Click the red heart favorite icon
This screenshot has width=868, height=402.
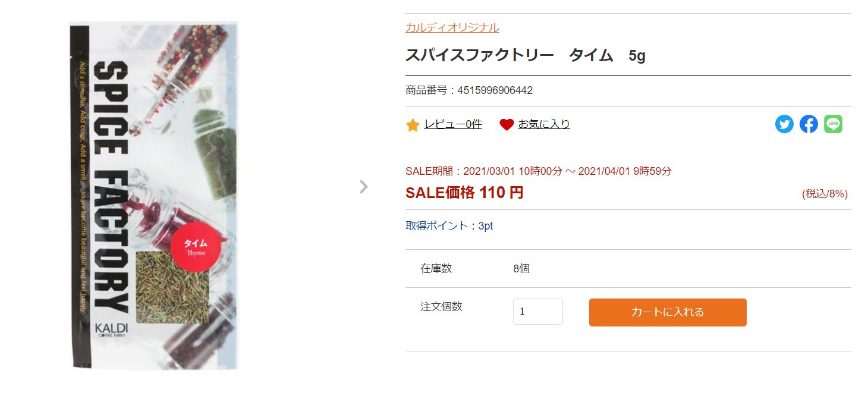click(x=507, y=125)
